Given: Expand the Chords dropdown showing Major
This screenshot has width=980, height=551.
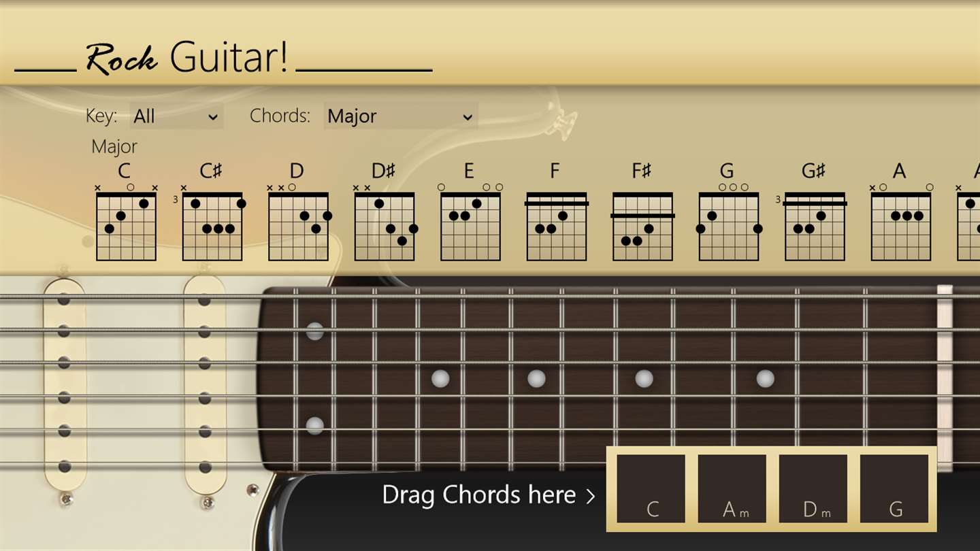Looking at the screenshot, I should click(x=401, y=116).
